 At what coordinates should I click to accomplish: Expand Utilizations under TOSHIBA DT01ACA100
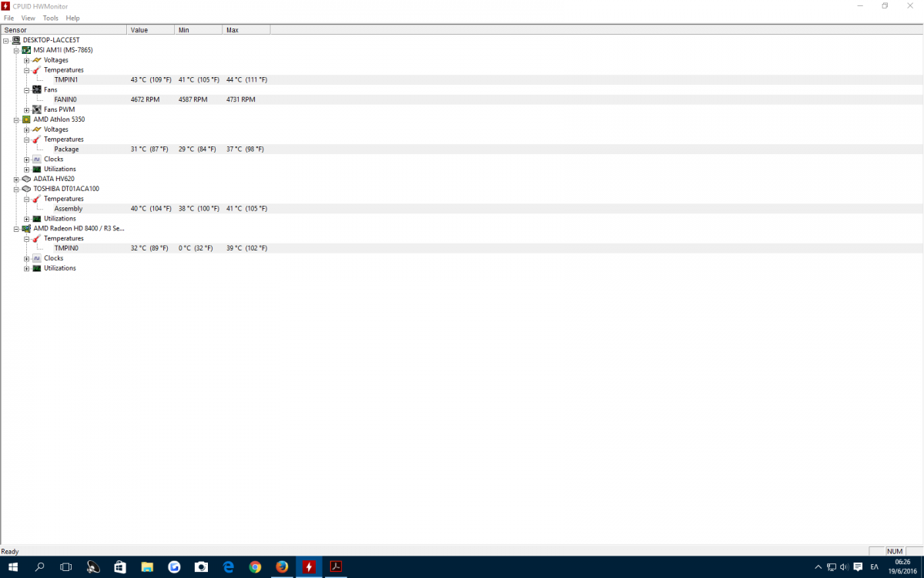click(x=26, y=219)
